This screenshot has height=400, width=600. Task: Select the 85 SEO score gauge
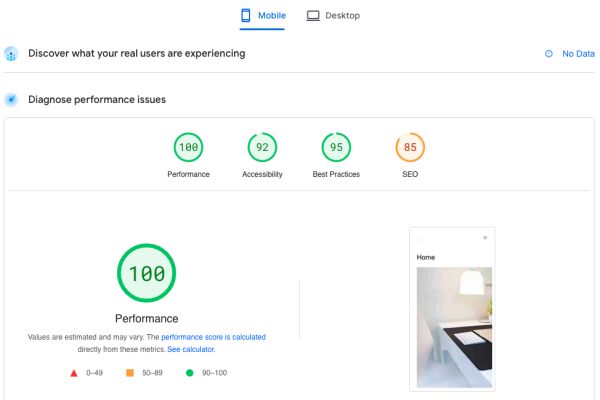410,147
